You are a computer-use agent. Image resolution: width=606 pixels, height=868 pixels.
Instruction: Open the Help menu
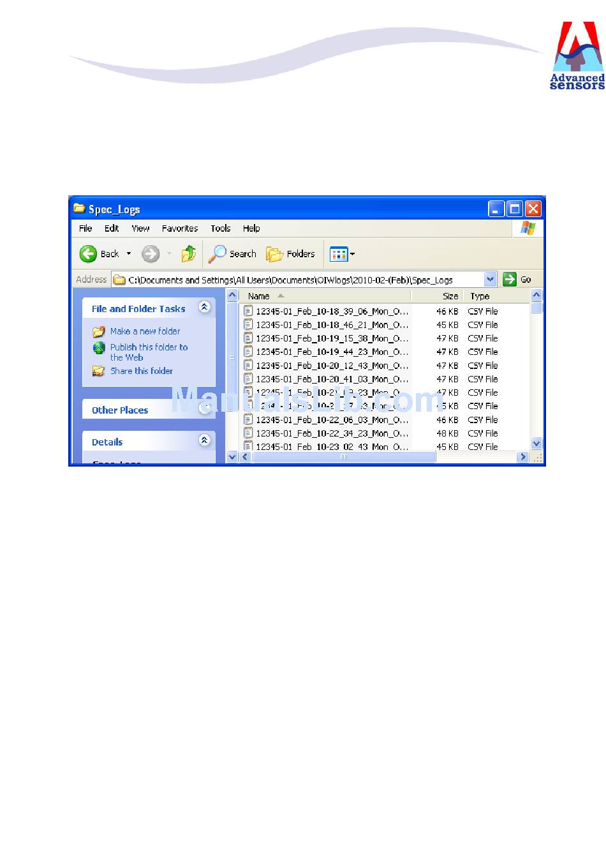click(251, 228)
